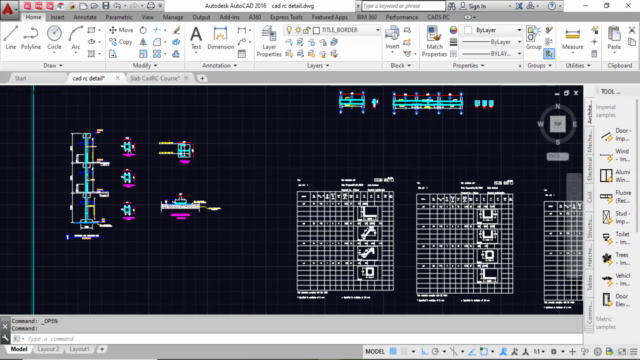Click the Insert block tool
This screenshot has height=360, width=640.
click(392, 38)
